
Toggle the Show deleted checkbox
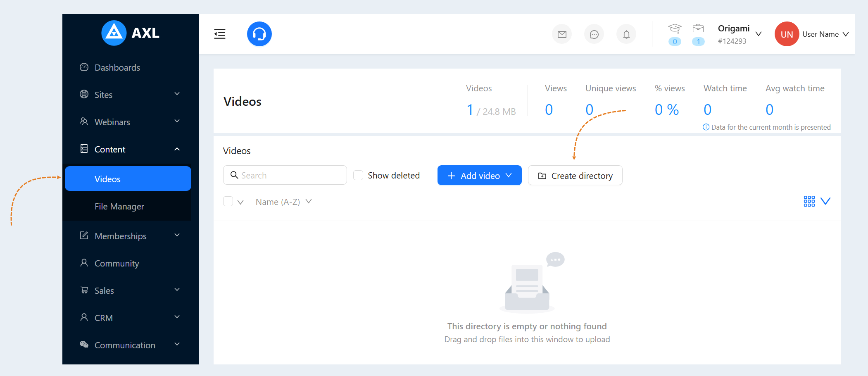tap(358, 175)
